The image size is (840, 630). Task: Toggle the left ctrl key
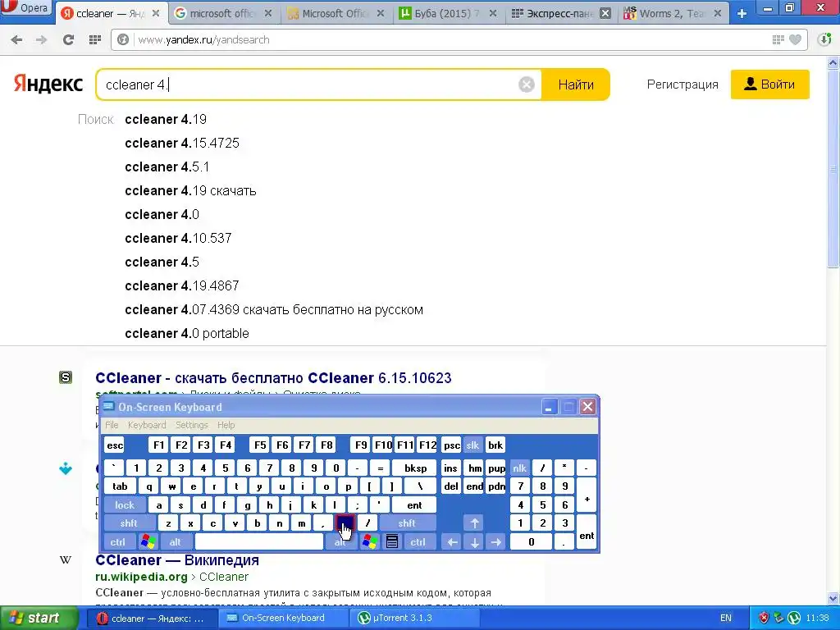pos(118,542)
